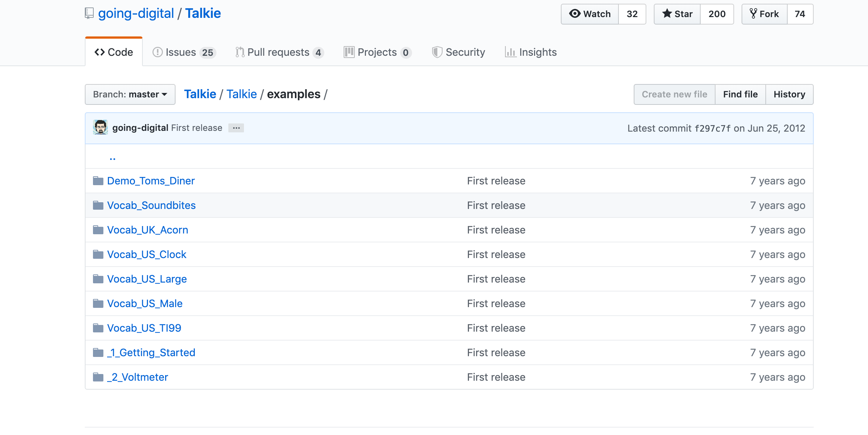Expand the commit message ellipsis

click(x=236, y=128)
